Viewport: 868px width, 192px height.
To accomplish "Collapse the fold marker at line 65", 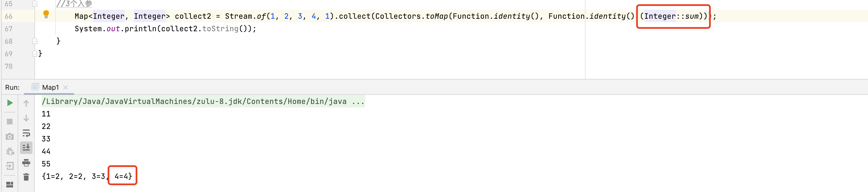I will coord(35,4).
